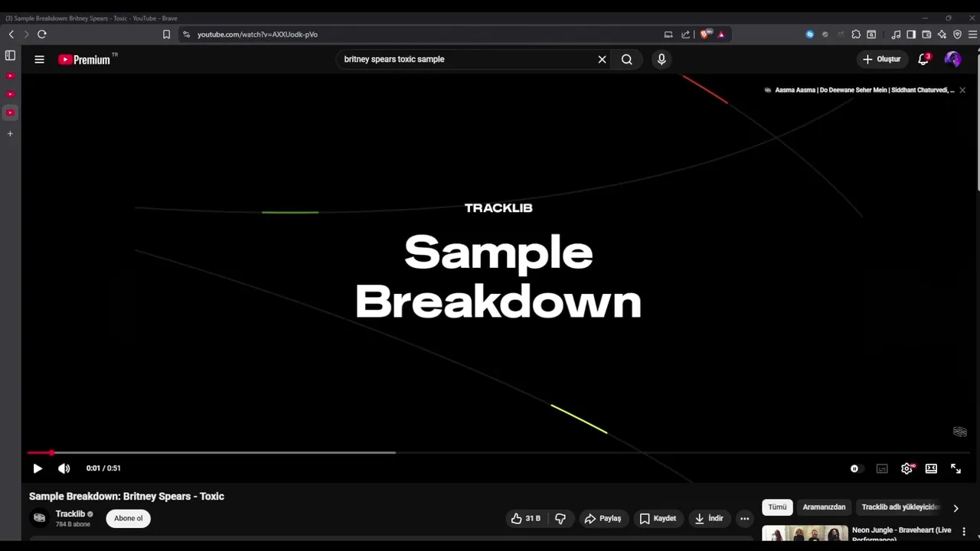This screenshot has height=551, width=980.
Task: Open the extensions puzzle icon
Action: click(856, 34)
